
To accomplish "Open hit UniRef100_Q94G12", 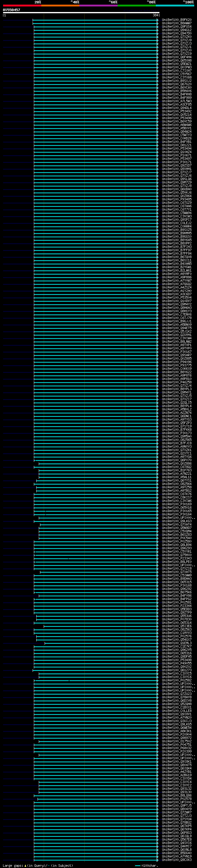I will click(x=176, y=30).
